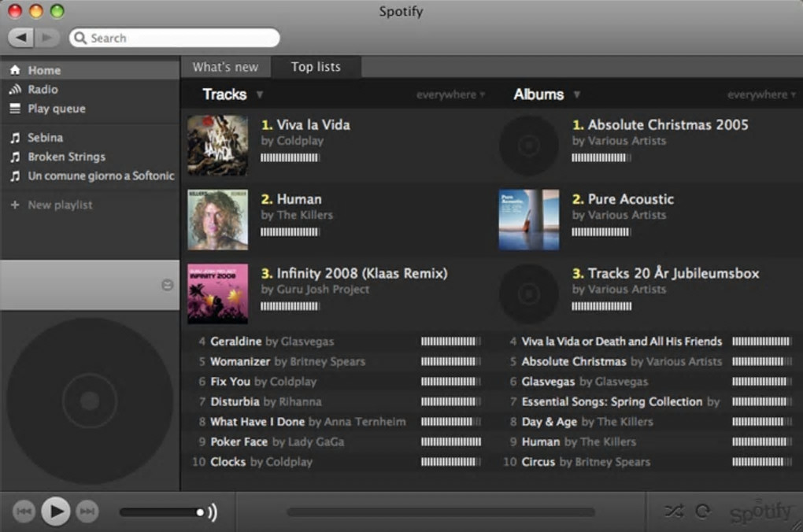Image resolution: width=803 pixels, height=532 pixels.
Task: Open track 1. Viva la Vida
Action: click(x=305, y=125)
